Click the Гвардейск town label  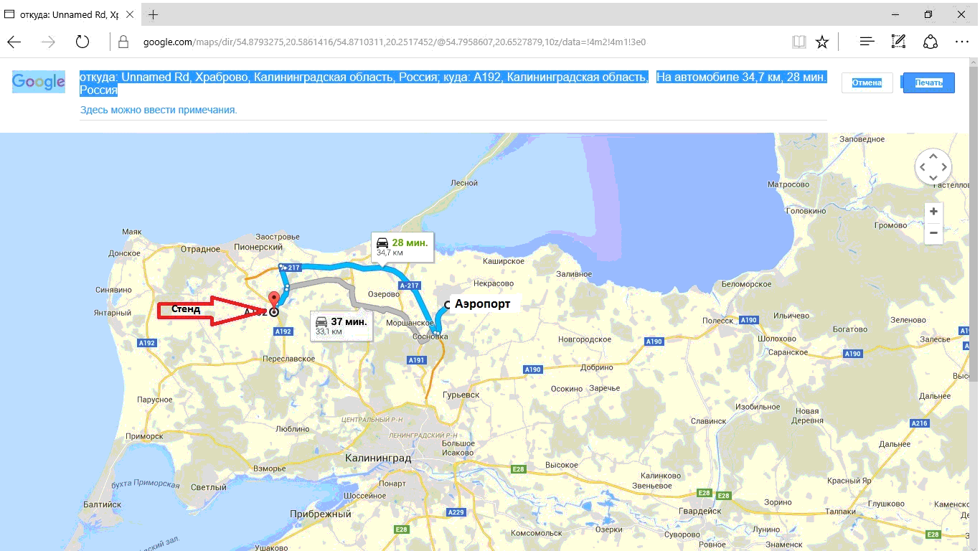click(x=699, y=511)
